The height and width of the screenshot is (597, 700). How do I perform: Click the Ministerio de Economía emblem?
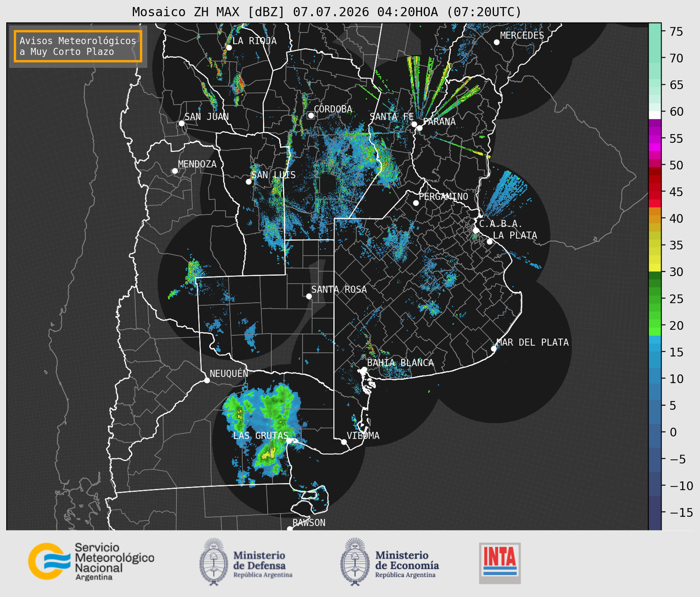click(355, 562)
